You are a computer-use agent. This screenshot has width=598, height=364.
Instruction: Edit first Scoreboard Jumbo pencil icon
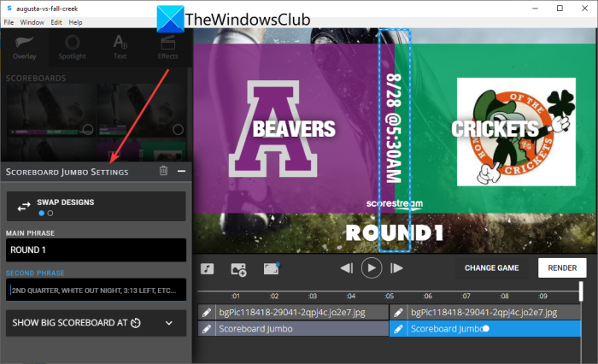(x=207, y=328)
